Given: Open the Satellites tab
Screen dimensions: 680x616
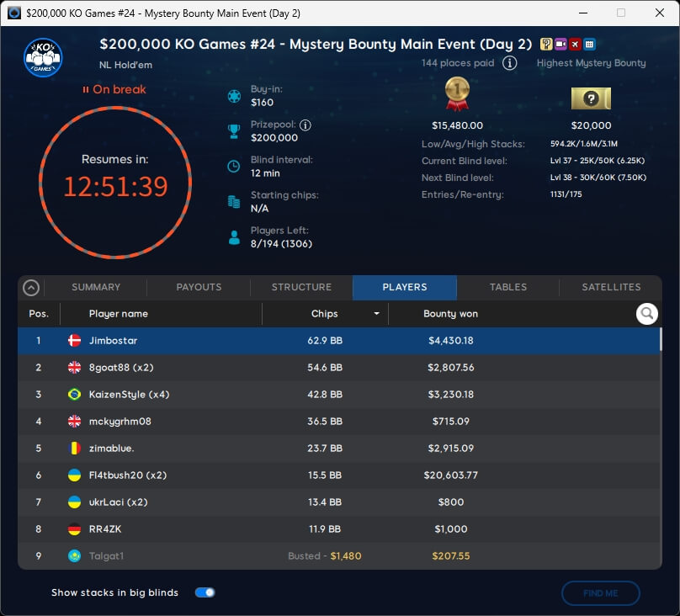Looking at the screenshot, I should (611, 287).
